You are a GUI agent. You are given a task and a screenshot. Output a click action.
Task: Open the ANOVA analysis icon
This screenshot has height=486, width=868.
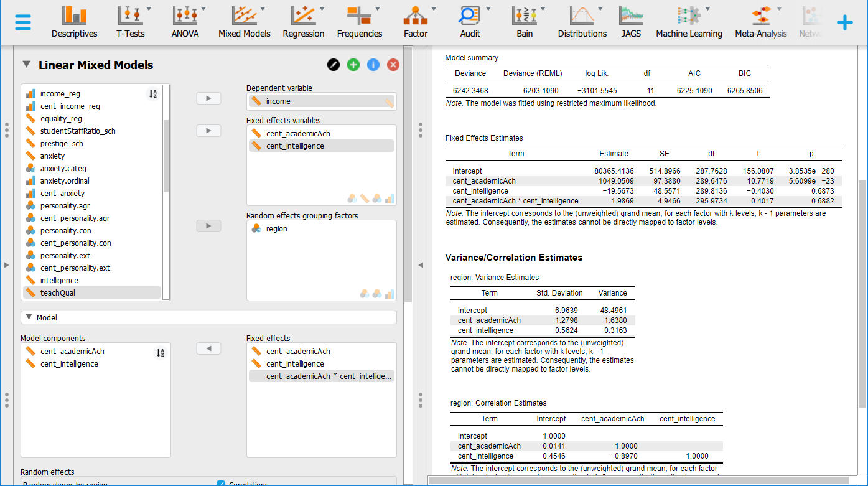click(x=185, y=17)
